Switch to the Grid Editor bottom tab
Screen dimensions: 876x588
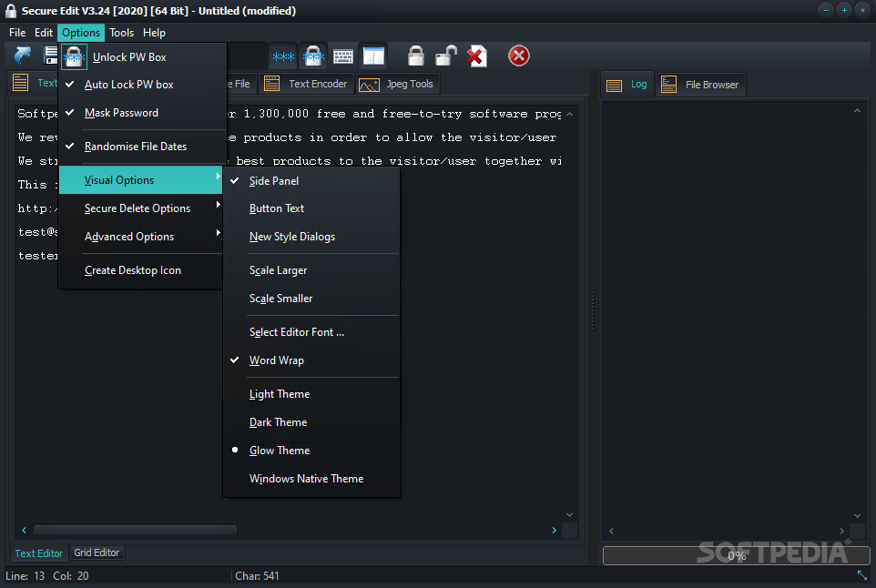tap(97, 553)
